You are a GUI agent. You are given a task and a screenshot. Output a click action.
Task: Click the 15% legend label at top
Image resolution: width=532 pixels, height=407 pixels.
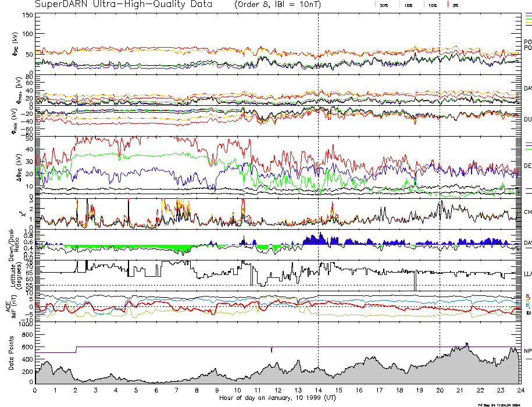click(409, 5)
